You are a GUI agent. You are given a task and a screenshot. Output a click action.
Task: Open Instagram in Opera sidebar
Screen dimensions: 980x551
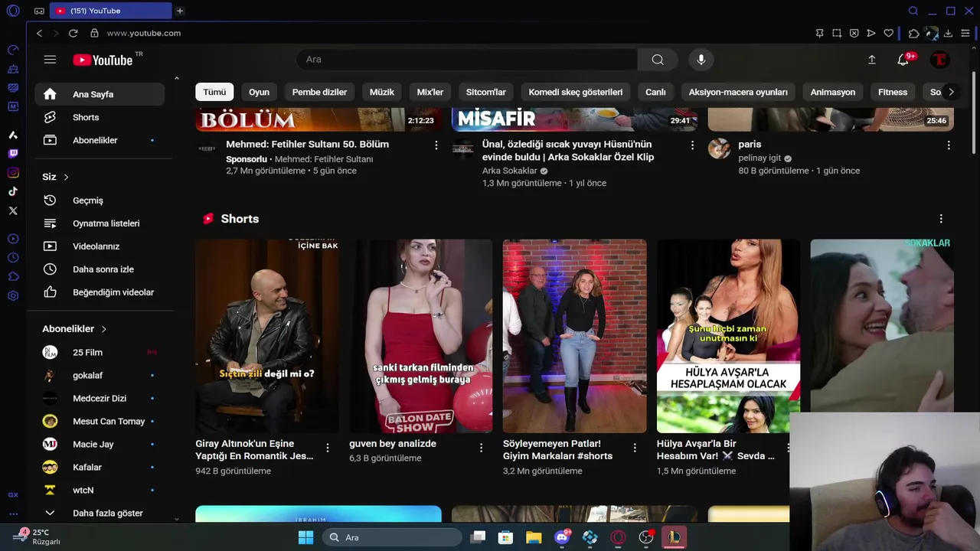click(13, 172)
